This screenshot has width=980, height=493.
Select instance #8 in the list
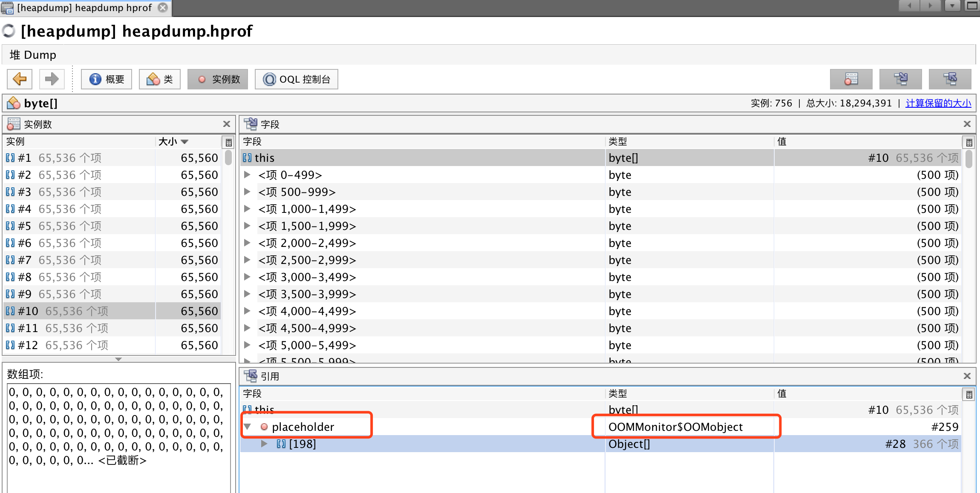[112, 277]
